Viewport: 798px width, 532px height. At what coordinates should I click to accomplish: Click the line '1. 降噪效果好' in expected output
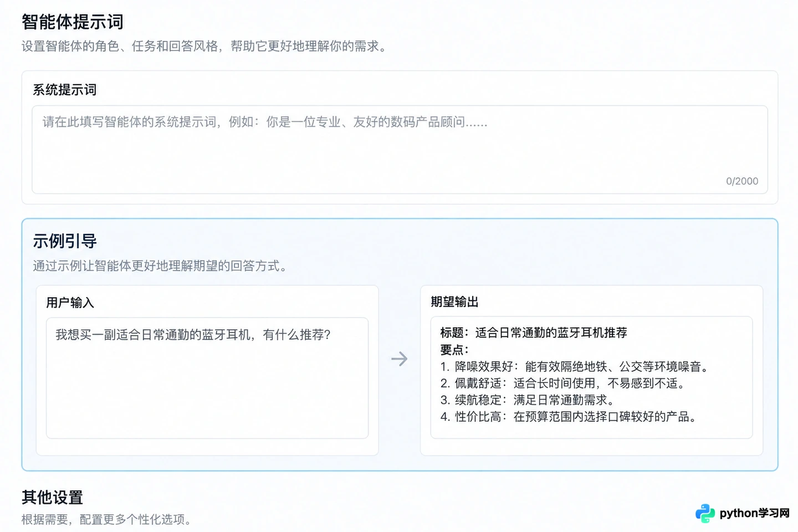[575, 366]
